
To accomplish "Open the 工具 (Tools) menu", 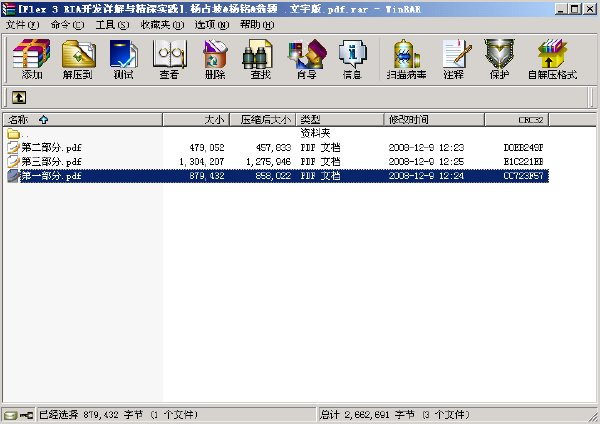I will coord(112,25).
